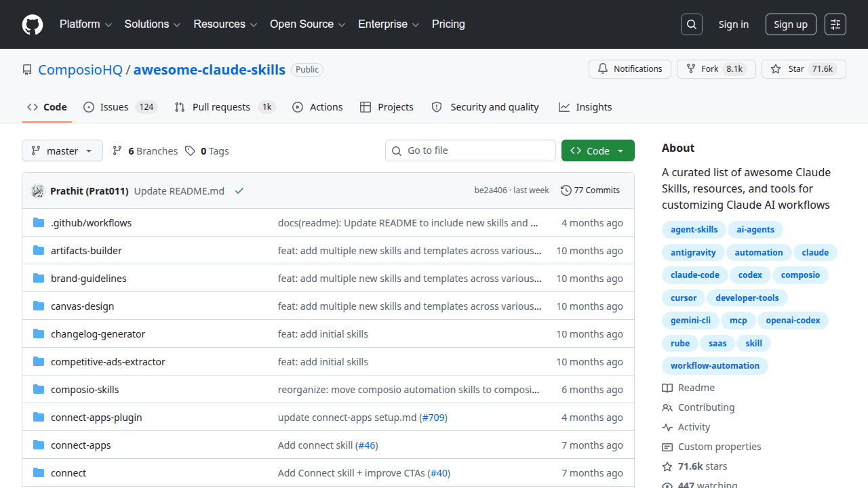
Task: Open the master branch dropdown
Action: (x=62, y=150)
